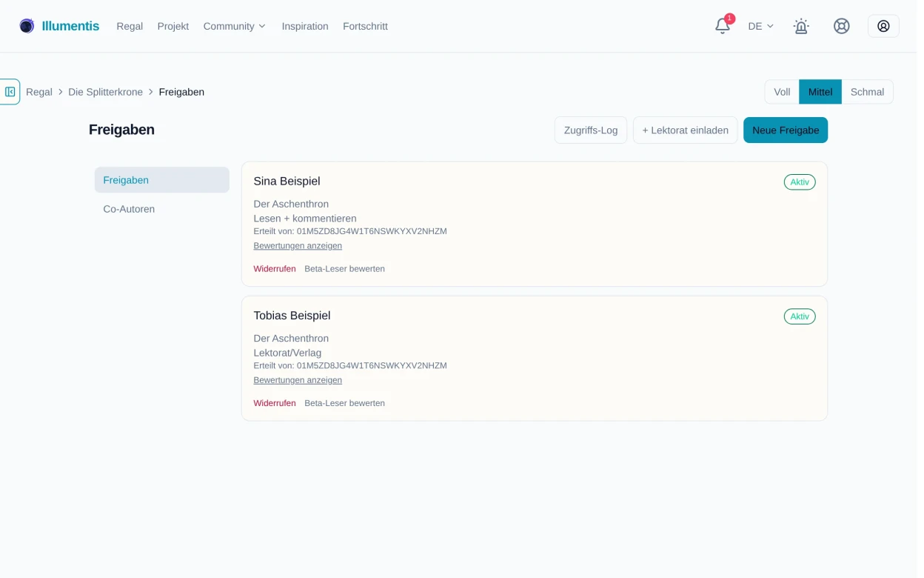The width and height of the screenshot is (924, 578).
Task: Open the Projekt menu item
Action: (x=173, y=26)
